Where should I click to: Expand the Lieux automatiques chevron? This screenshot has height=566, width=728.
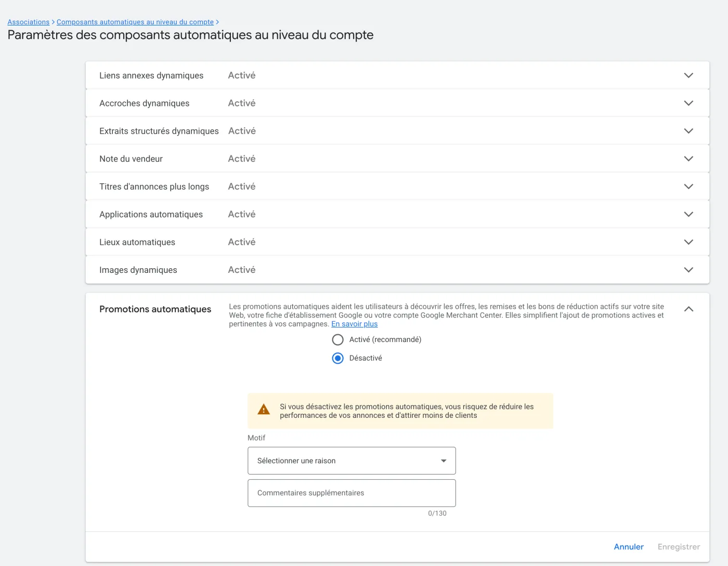coord(688,242)
